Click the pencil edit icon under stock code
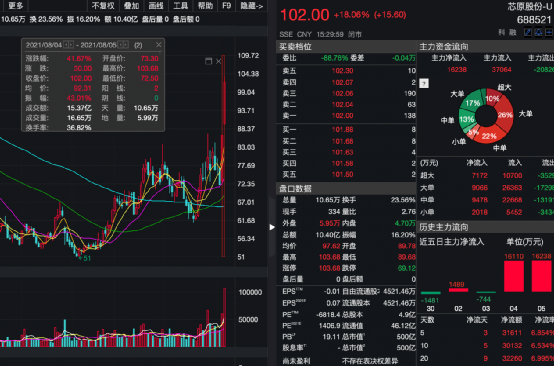Viewport: 554px width, 366px height. (528, 33)
